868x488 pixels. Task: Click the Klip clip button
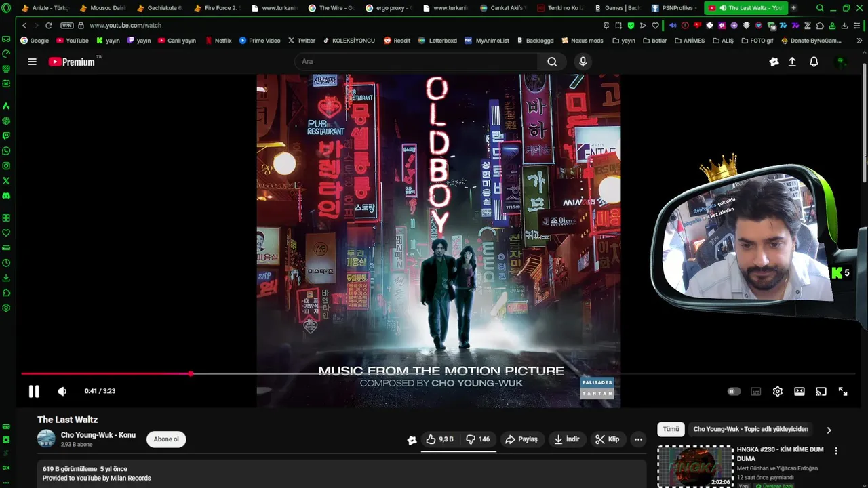pos(608,439)
